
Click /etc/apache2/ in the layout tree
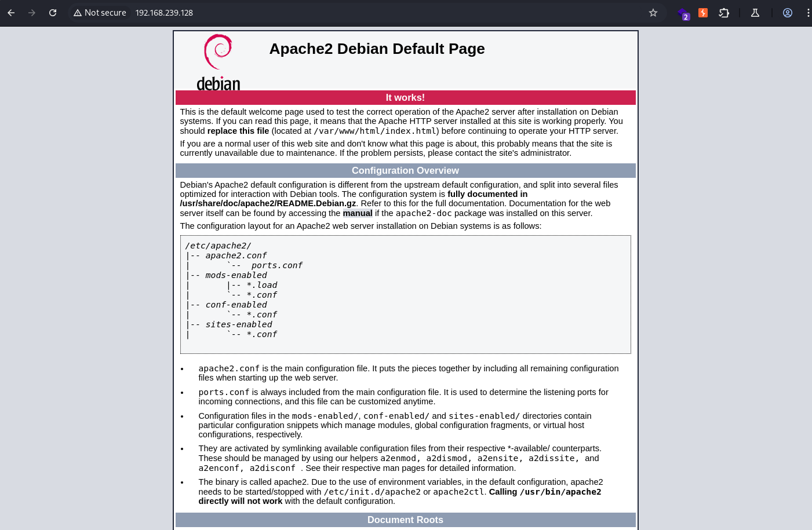pos(219,246)
